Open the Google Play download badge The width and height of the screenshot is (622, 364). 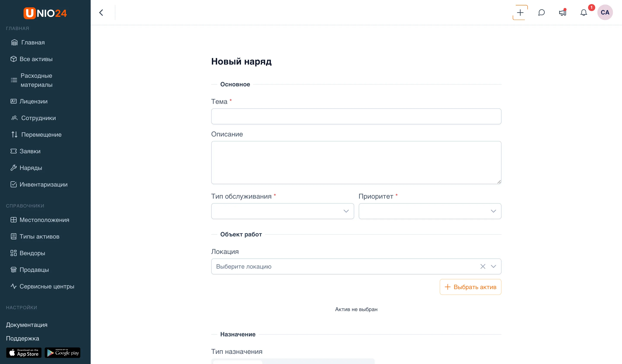tap(62, 353)
